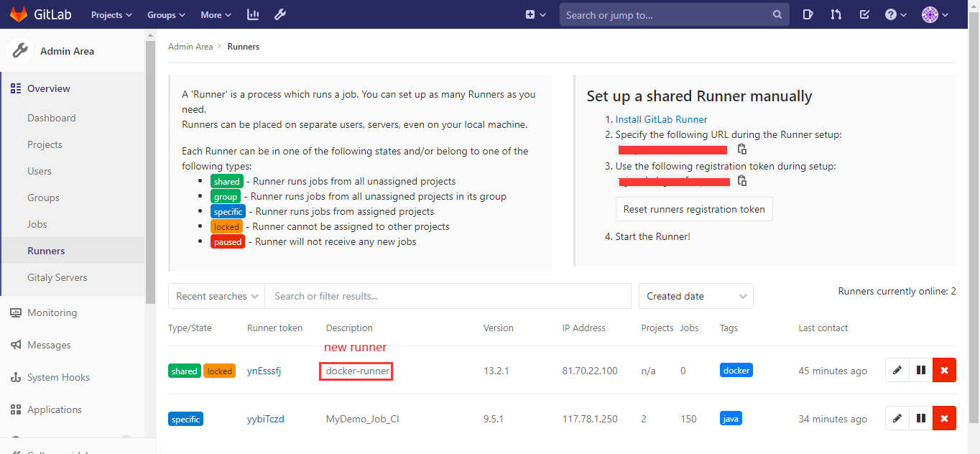
Task: Open the user avatar menu
Action: click(935, 14)
